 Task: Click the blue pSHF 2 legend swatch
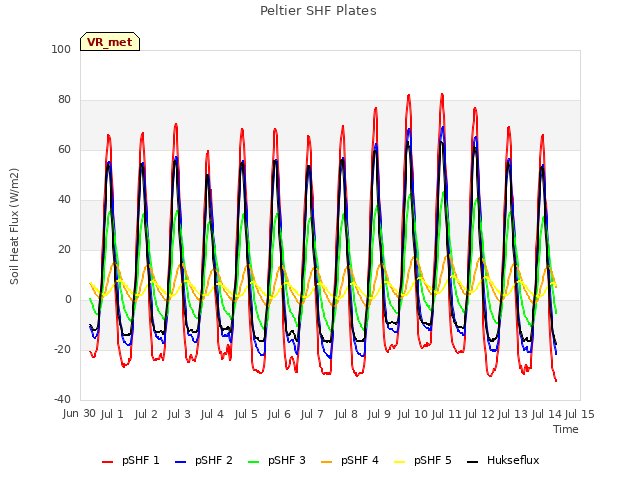pos(180,462)
